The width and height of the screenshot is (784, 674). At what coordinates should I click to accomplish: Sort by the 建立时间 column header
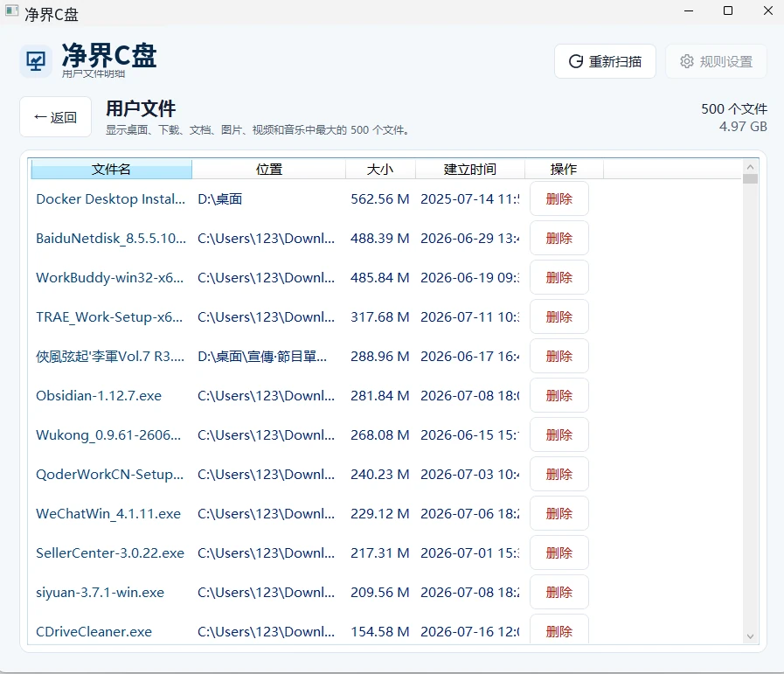[x=470, y=169]
